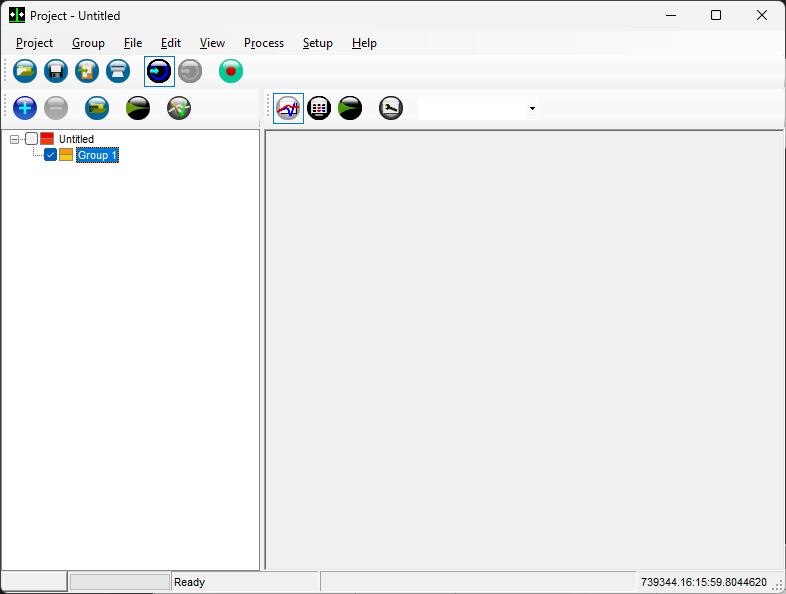Open file into group using folder icon
Image resolution: width=786 pixels, height=594 pixels.
point(97,108)
